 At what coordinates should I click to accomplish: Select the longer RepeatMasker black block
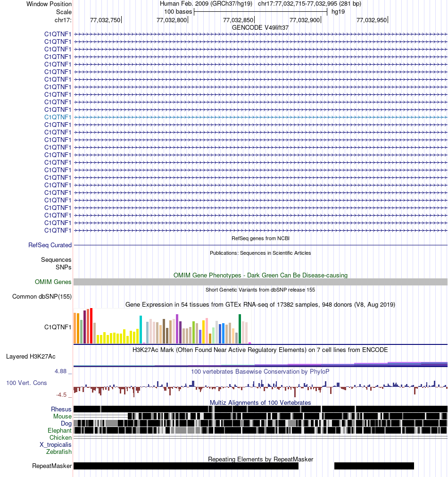[x=186, y=466]
